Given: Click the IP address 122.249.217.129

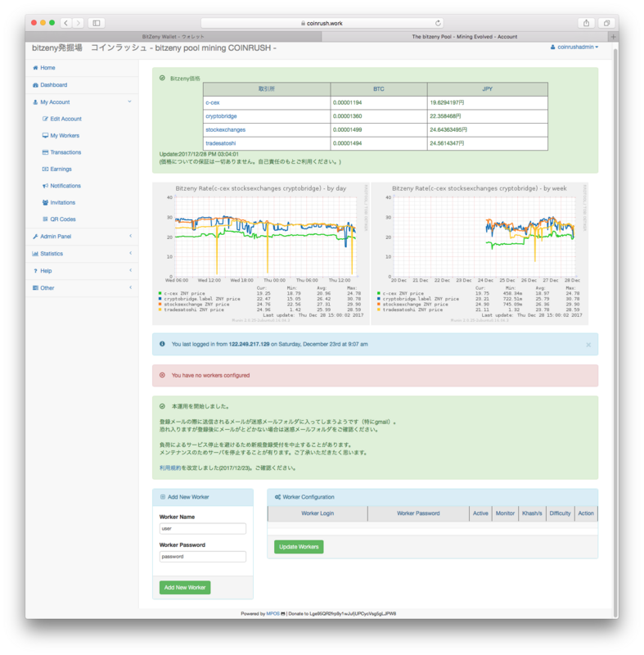Looking at the screenshot, I should point(249,344).
